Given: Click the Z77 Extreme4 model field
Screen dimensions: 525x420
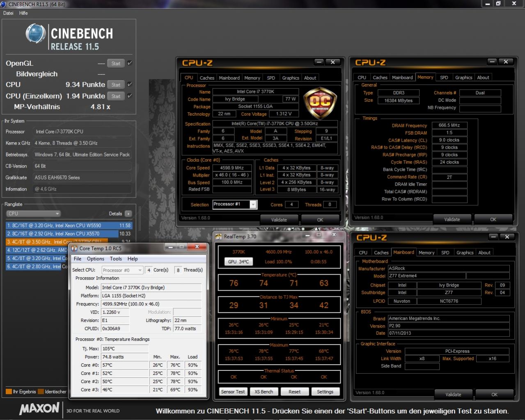Looking at the screenshot, I should pyautogui.click(x=426, y=276).
